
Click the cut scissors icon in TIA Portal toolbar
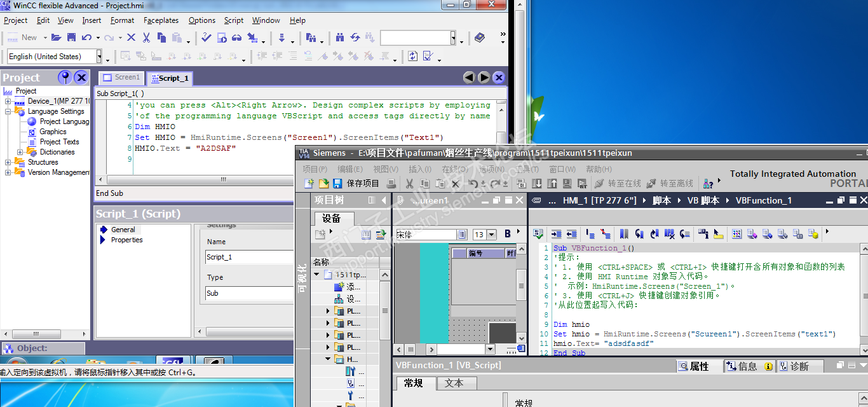[x=409, y=183]
